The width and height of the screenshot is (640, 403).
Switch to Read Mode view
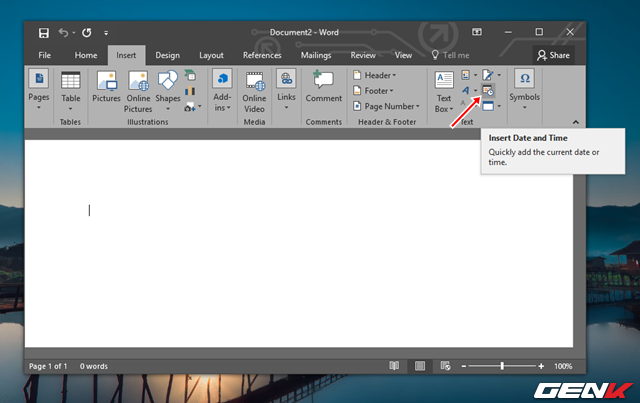point(394,366)
